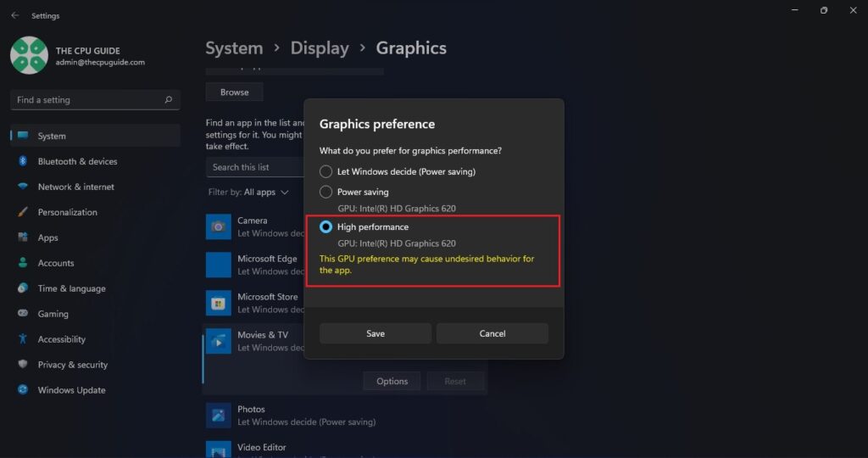Screen dimensions: 868x458
Task: Click the Camera app icon
Action: point(219,226)
